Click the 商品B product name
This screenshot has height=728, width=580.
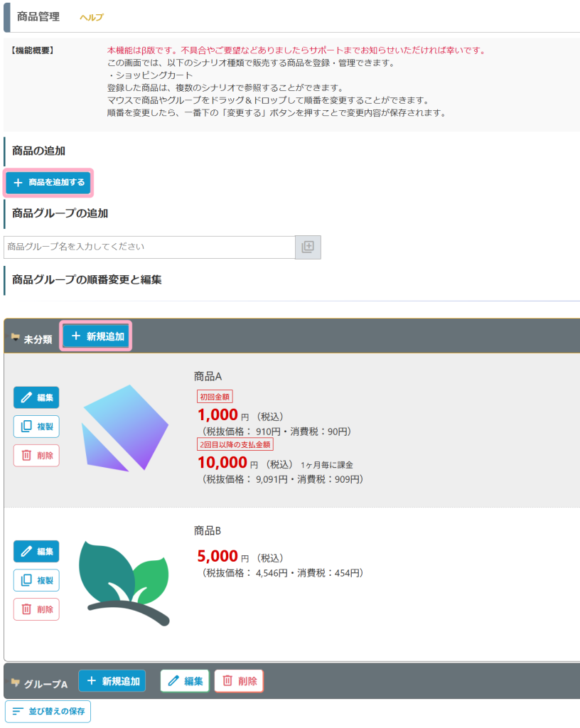click(x=208, y=530)
